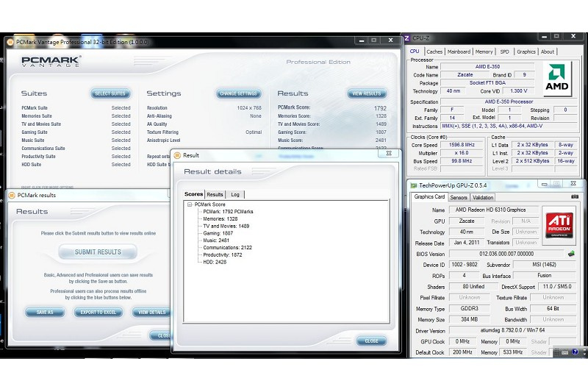Screen dimensions: 588x392
Task: Click the Submit Results button
Action: pyautogui.click(x=98, y=252)
